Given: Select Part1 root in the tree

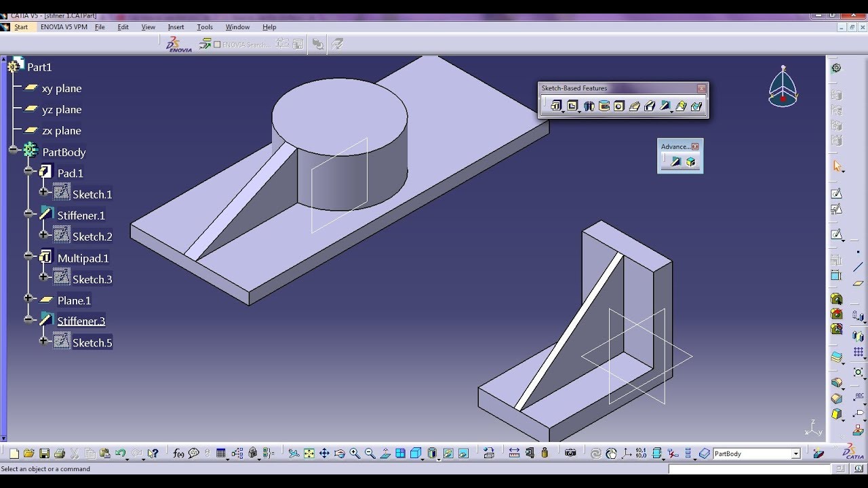Looking at the screenshot, I should point(39,67).
